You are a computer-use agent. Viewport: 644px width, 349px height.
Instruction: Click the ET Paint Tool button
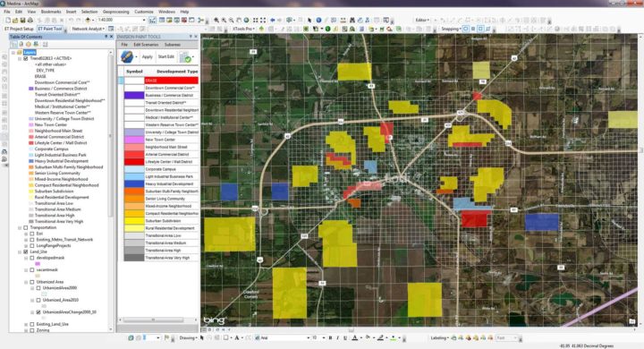coord(50,29)
